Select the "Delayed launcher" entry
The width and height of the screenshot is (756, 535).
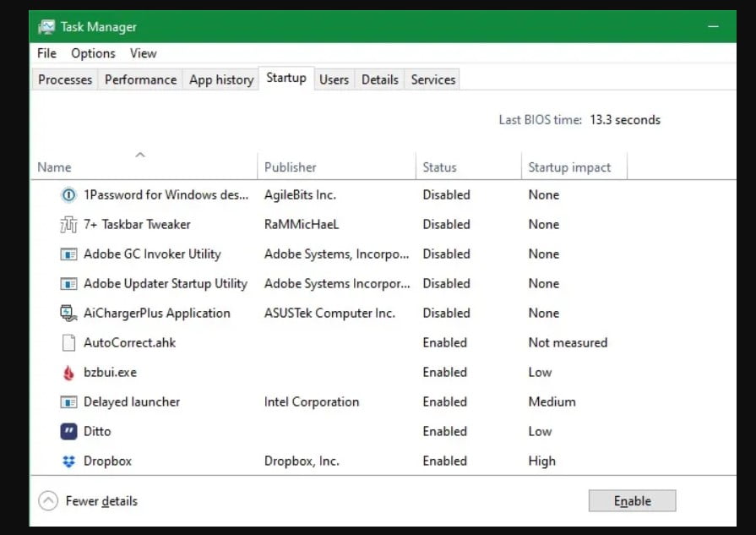pos(132,401)
